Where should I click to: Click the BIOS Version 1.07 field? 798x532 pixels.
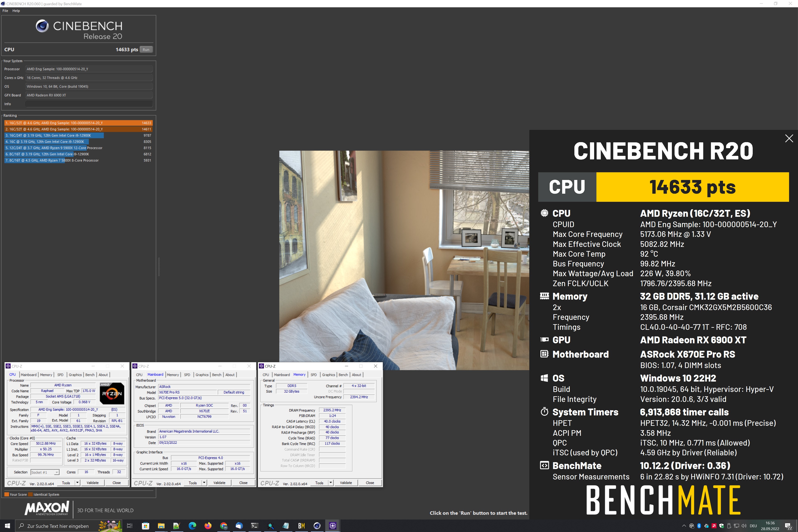[204, 437]
